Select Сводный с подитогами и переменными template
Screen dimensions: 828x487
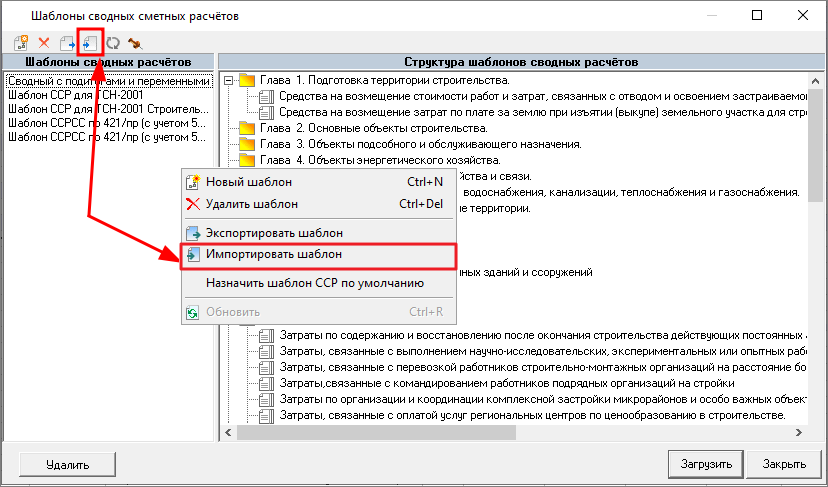click(108, 81)
